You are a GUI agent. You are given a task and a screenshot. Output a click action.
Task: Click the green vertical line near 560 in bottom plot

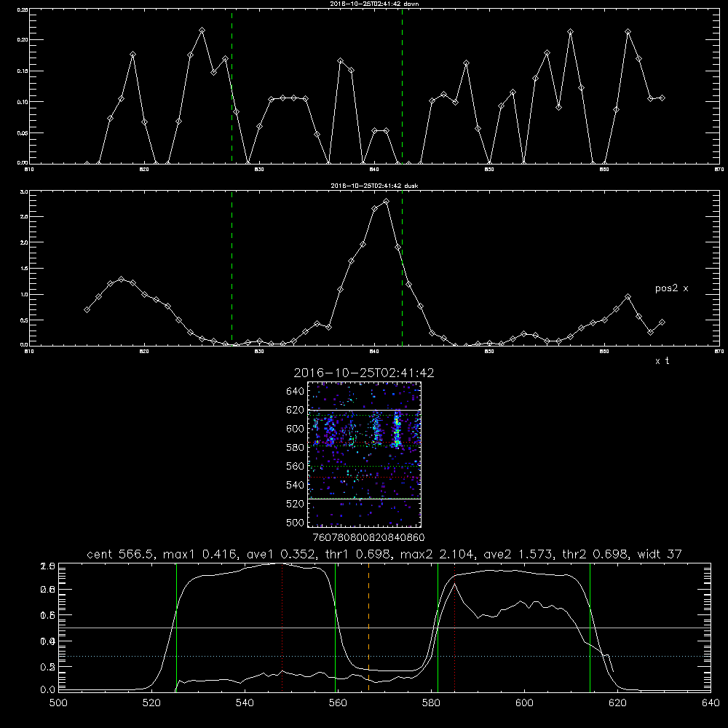pos(335,627)
